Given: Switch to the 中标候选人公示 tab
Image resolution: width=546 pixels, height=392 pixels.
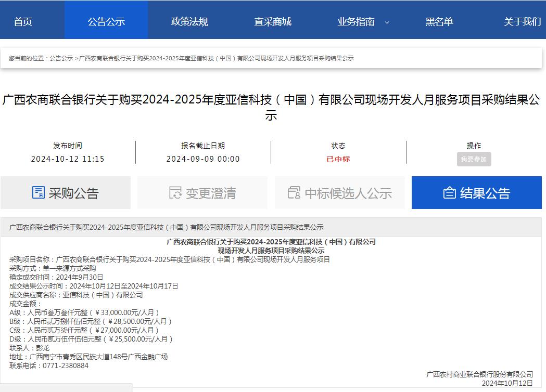Looking at the screenshot, I should (339, 193).
